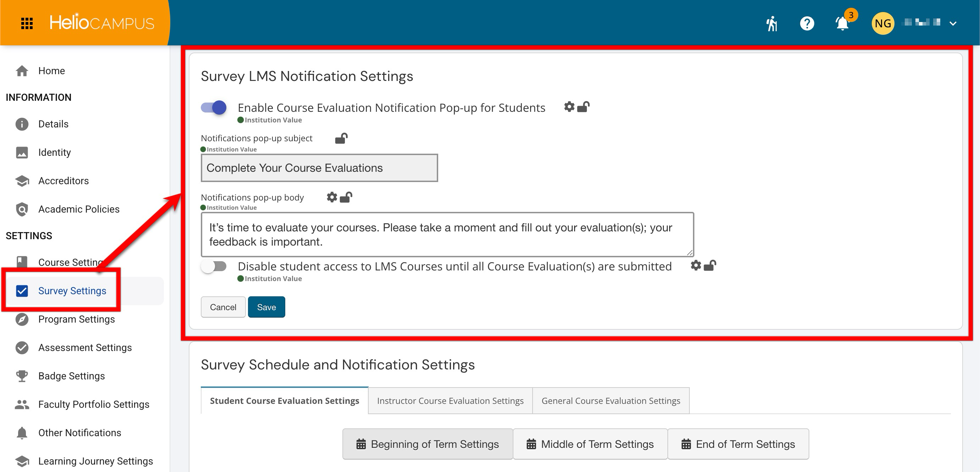This screenshot has width=980, height=472.
Task: Open Other Notifications in sidebar
Action: pyautogui.click(x=84, y=433)
